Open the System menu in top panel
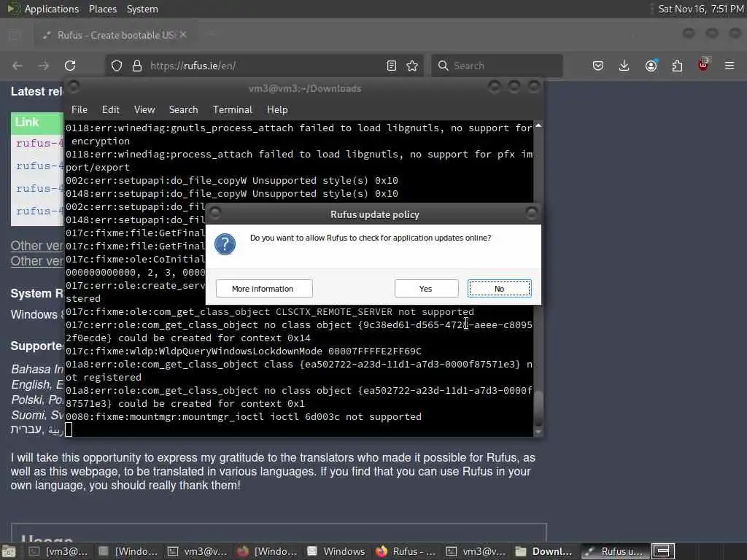This screenshot has width=747, height=560. pos(142,9)
